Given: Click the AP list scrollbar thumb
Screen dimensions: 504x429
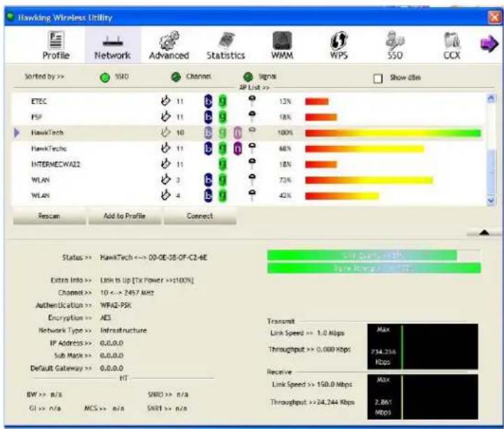Looking at the screenshot, I should [491, 172].
